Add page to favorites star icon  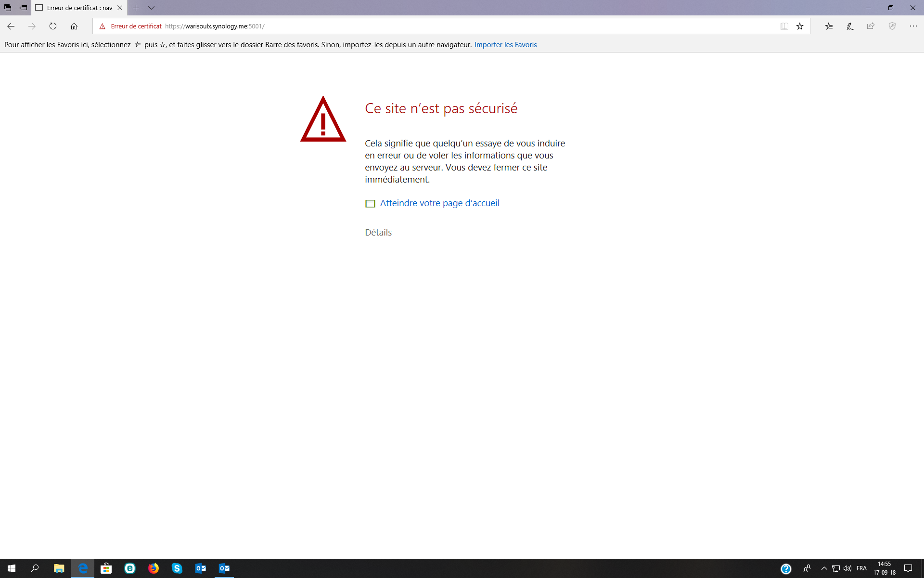click(800, 26)
